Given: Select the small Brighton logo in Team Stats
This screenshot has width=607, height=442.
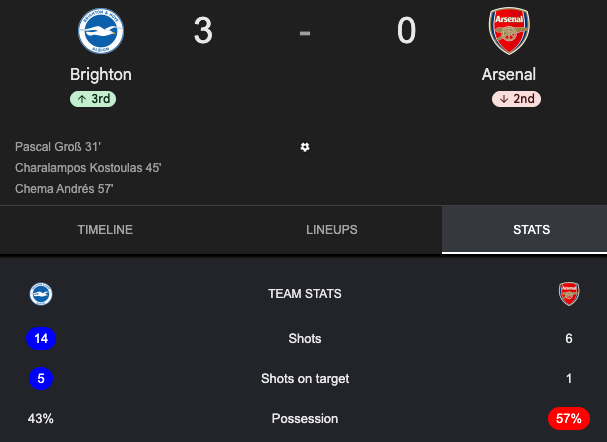Looking at the screenshot, I should click(x=41, y=294).
